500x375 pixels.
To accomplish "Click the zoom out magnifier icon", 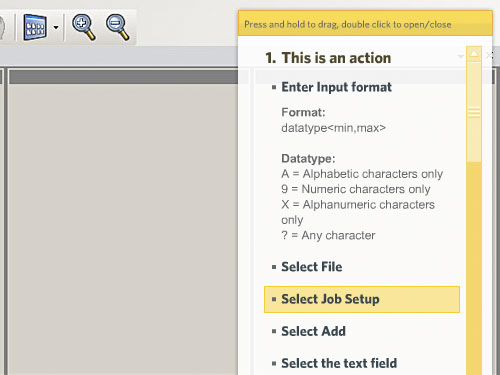I will tap(117, 27).
